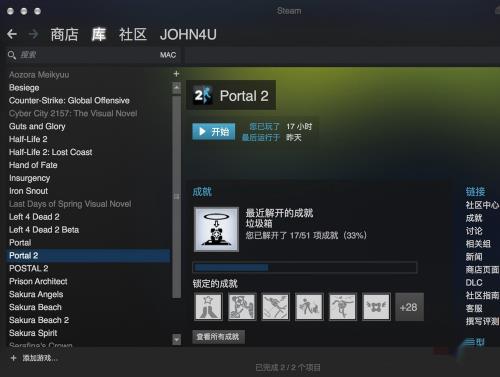This screenshot has width=500, height=377.
Task: Open the first locked achievement icon
Action: [x=208, y=307]
